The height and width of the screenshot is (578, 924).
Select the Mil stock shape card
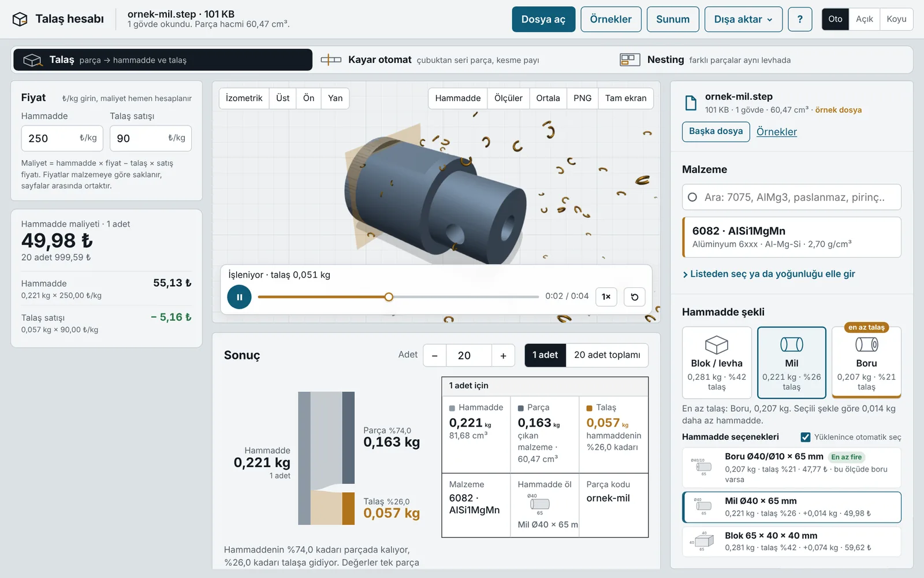[x=792, y=362]
